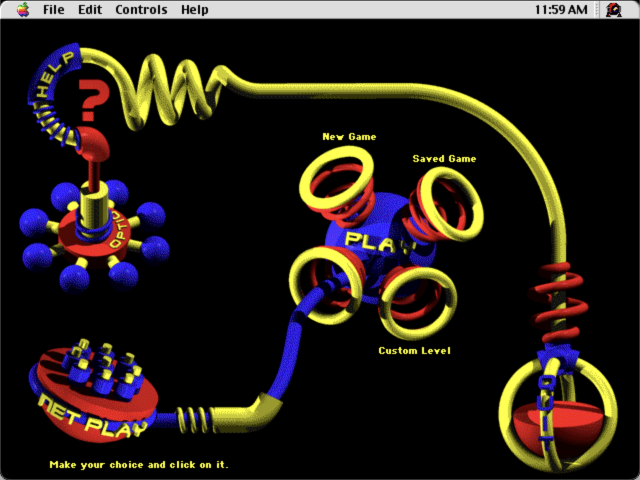This screenshot has width=640, height=480.
Task: Select the Custom Level label
Action: pos(414,351)
